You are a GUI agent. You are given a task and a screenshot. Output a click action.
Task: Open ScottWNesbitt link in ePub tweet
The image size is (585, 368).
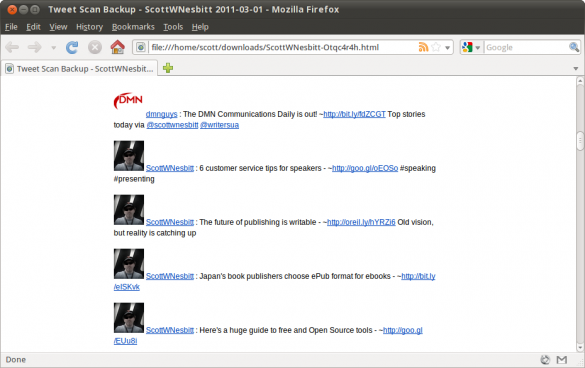[x=170, y=276]
